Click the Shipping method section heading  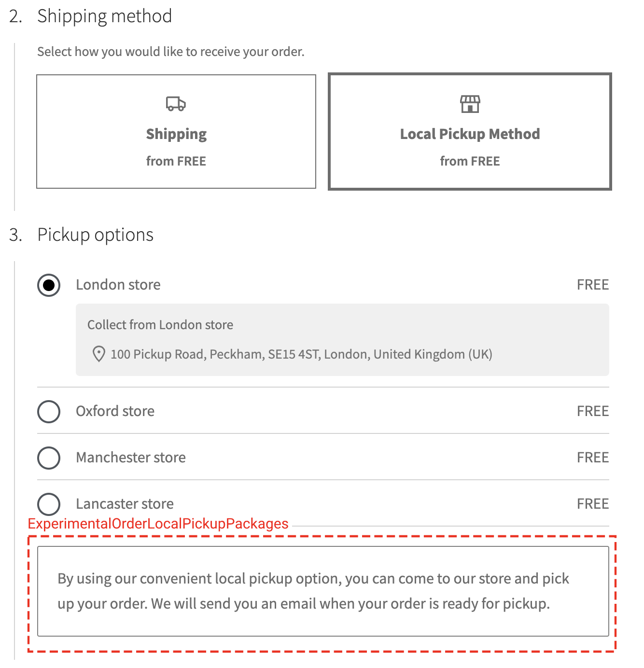tap(105, 16)
